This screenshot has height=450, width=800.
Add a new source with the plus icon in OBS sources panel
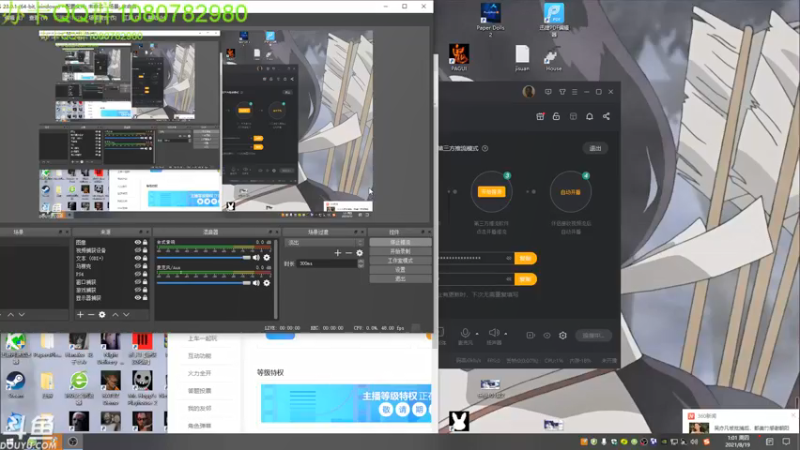pos(80,315)
